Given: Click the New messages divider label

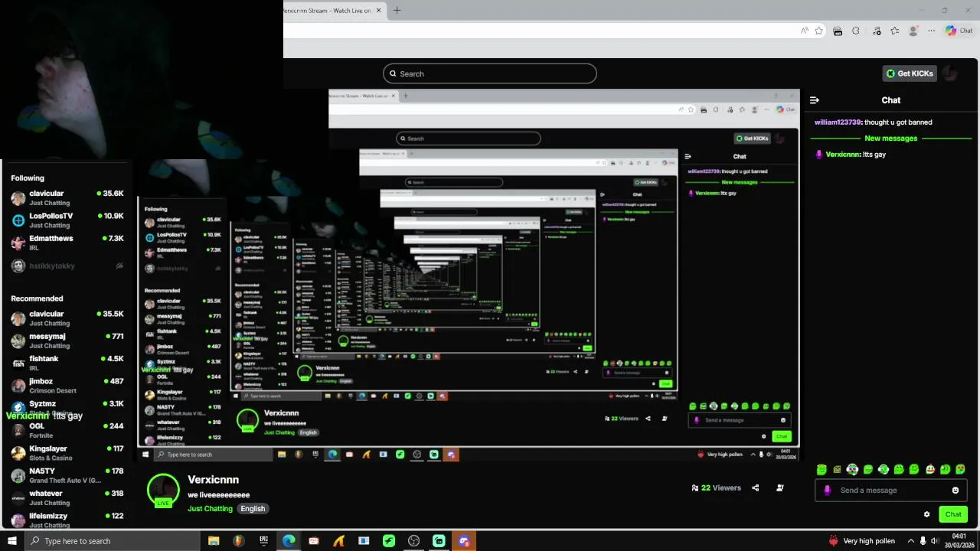Looking at the screenshot, I should coord(890,139).
